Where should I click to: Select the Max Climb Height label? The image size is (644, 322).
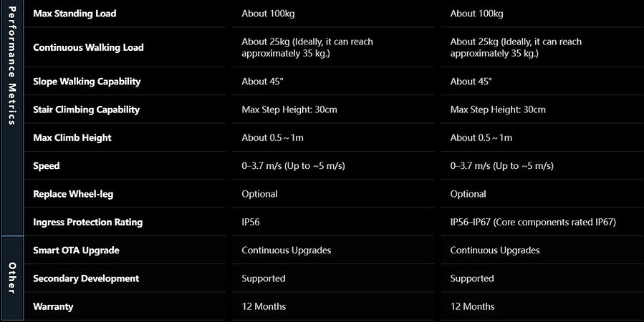coord(72,138)
